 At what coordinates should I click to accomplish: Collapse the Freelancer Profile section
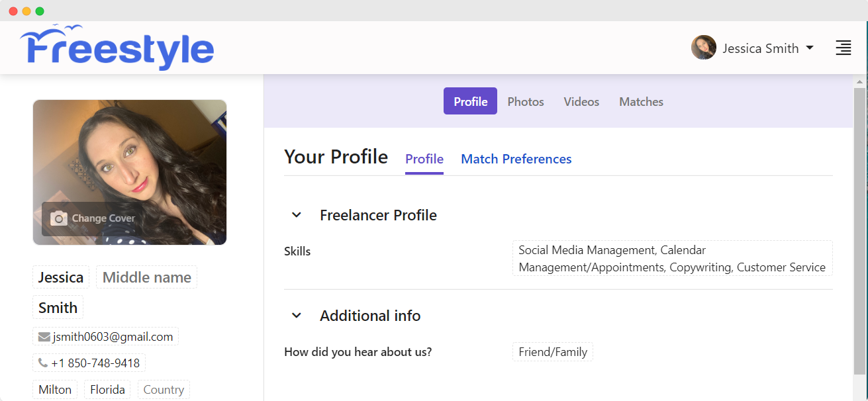(x=297, y=215)
